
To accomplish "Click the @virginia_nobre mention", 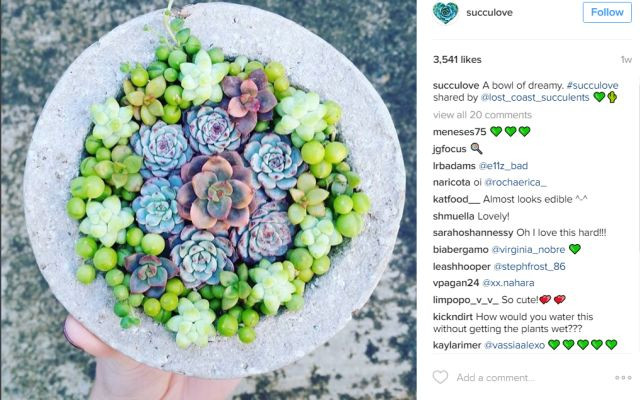I will point(528,249).
